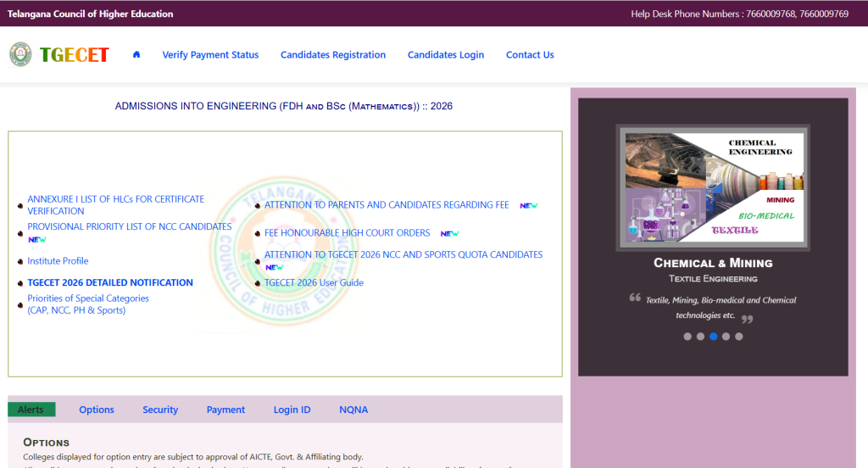This screenshot has height=468, width=868.
Task: Click the Options section heading
Action: [46, 443]
